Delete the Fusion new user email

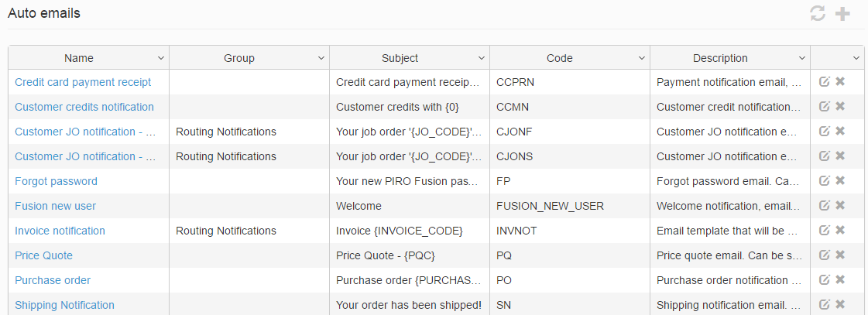tap(840, 205)
